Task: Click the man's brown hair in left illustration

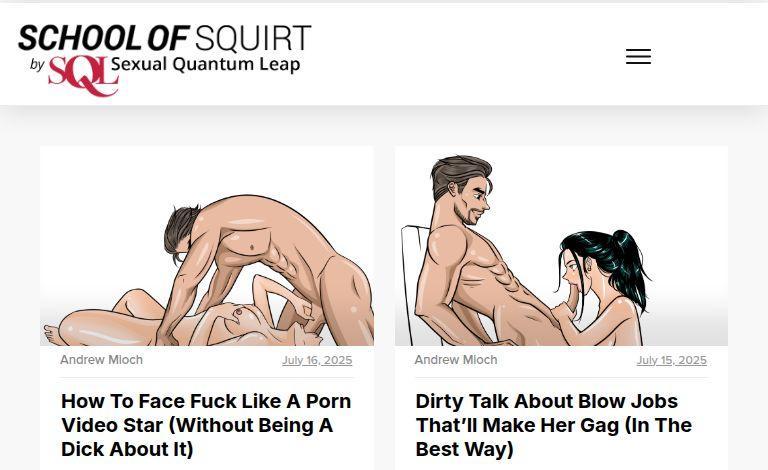Action: coord(181,230)
